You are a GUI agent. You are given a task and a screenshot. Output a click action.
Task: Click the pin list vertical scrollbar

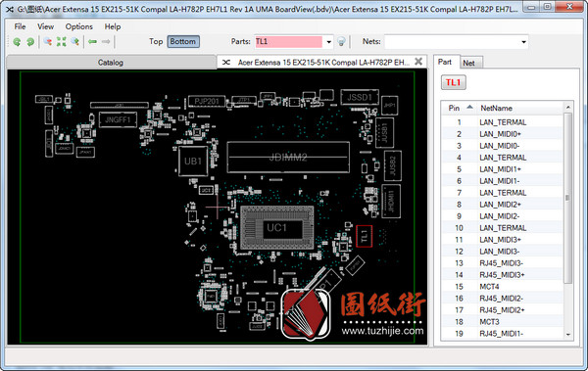pyautogui.click(x=568, y=198)
